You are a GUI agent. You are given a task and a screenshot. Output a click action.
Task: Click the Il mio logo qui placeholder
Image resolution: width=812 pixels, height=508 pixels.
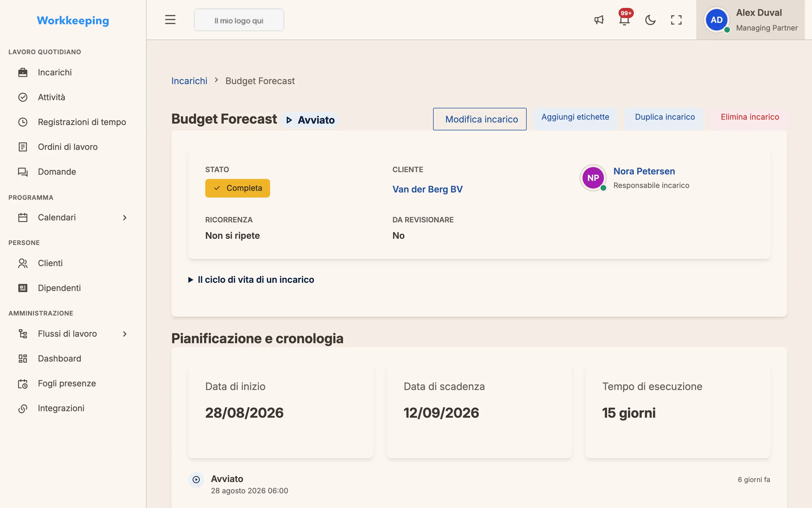pyautogui.click(x=239, y=20)
